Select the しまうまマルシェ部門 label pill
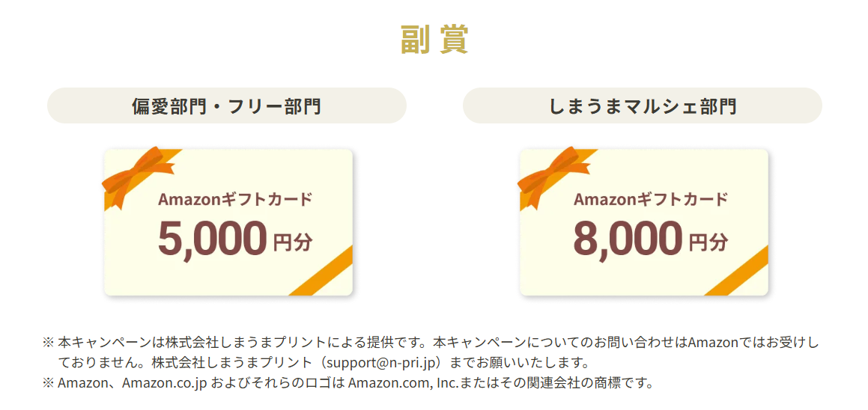868x410 pixels. point(642,105)
